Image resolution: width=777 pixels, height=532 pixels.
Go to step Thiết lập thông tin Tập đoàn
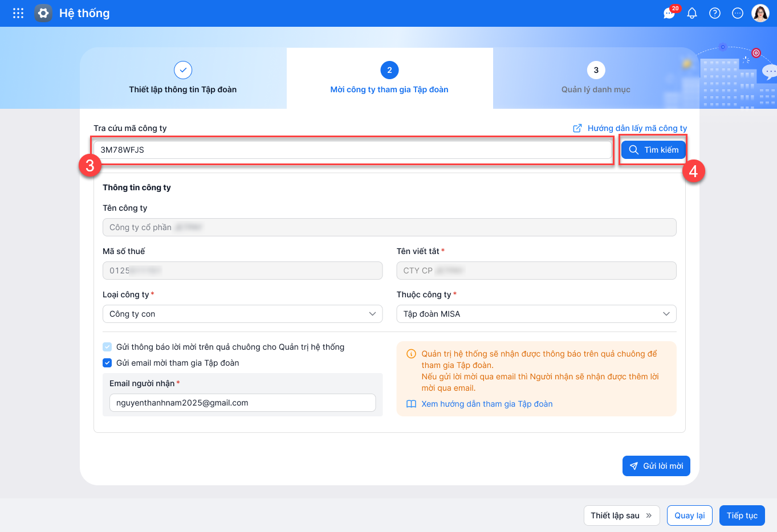click(x=183, y=78)
